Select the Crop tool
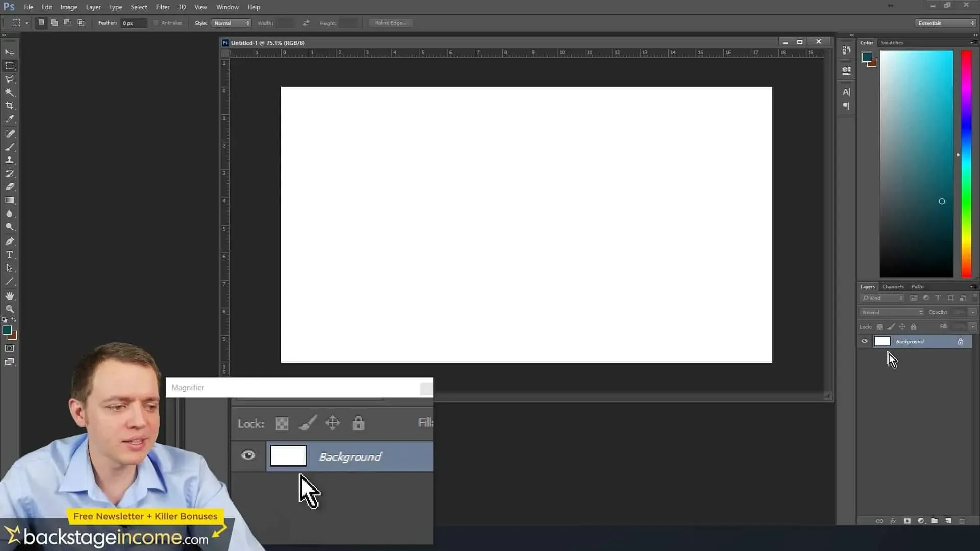Image resolution: width=980 pixels, height=551 pixels. [10, 106]
